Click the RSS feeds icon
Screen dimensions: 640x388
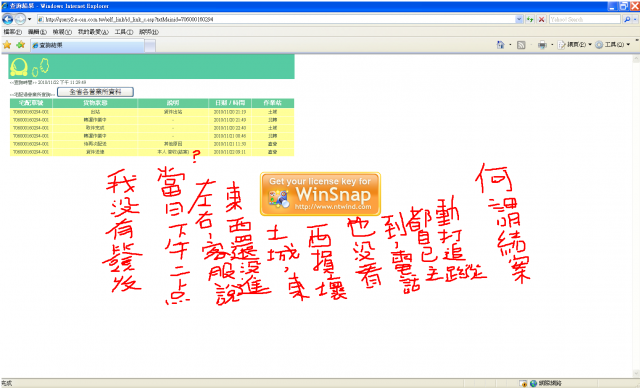[x=521, y=45]
